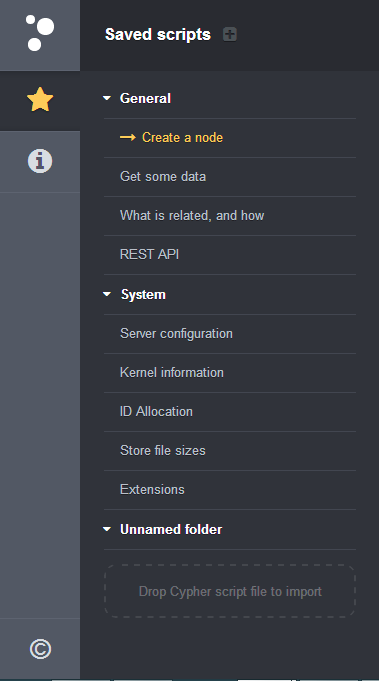Add a new saved script with plus icon

pyautogui.click(x=230, y=34)
